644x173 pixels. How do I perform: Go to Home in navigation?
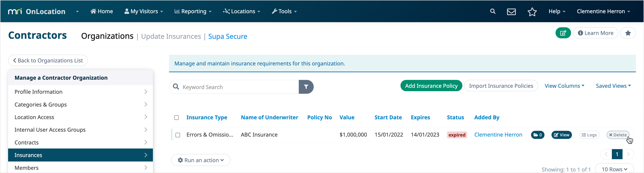pyautogui.click(x=101, y=11)
